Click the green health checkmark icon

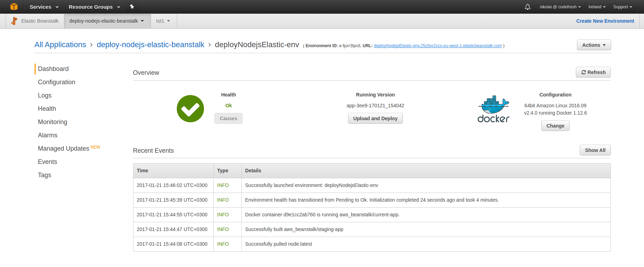point(190,109)
